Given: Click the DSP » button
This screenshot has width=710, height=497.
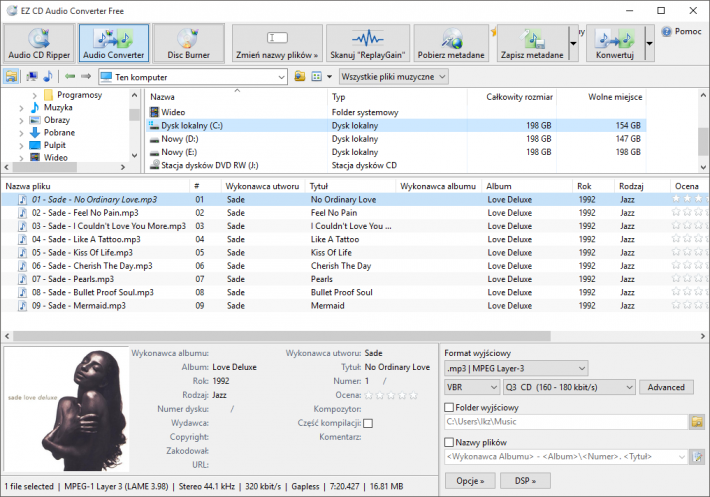Looking at the screenshot, I should point(525,481).
